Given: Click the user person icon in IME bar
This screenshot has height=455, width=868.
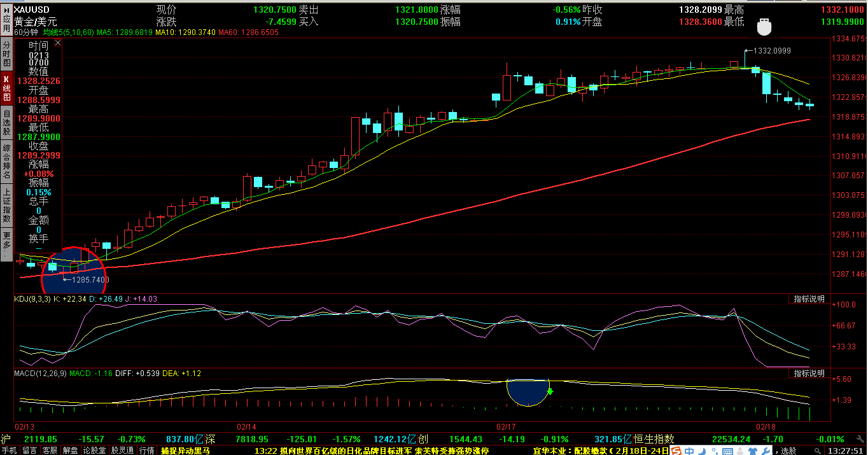Looking at the screenshot, I should [x=740, y=451].
